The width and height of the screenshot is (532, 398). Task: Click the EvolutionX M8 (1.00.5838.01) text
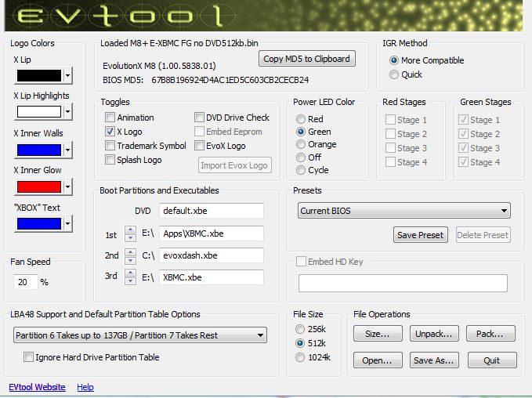(x=159, y=66)
